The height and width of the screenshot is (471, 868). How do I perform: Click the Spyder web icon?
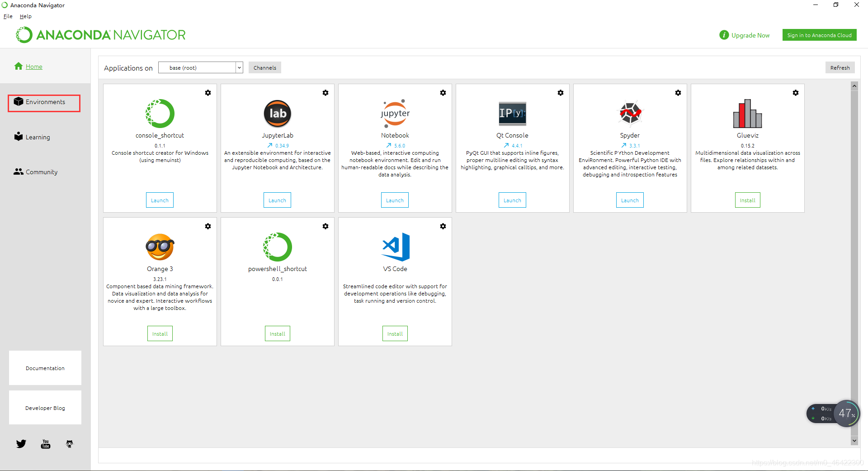point(630,113)
